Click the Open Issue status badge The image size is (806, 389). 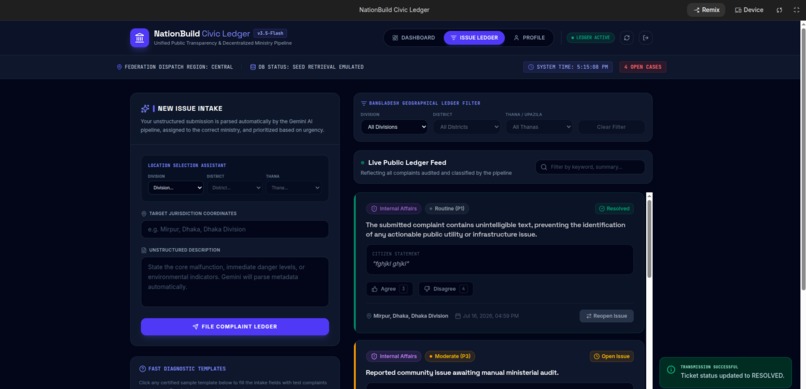click(x=612, y=356)
